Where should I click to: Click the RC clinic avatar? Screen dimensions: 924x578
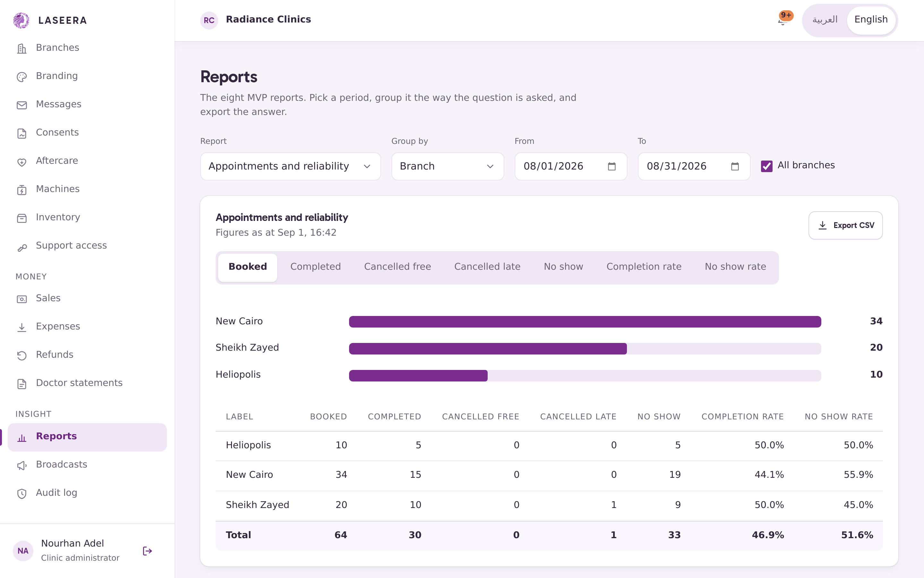click(x=209, y=20)
